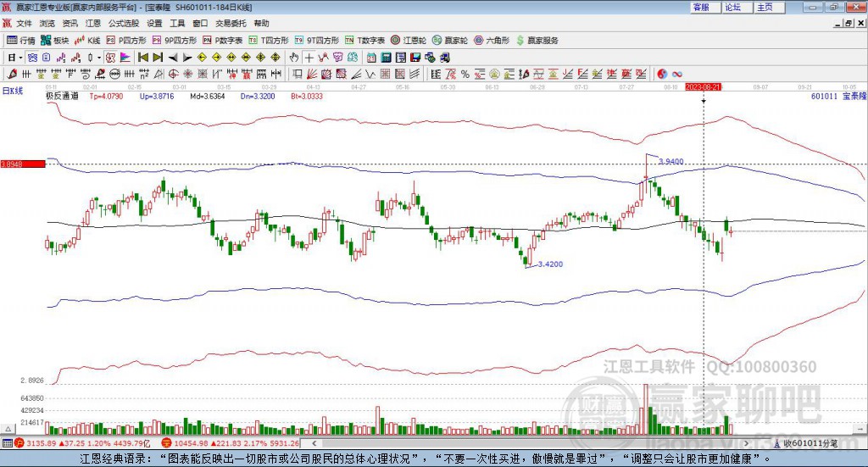Viewport: 868px width, 467px height.
Task: Click the 3.4200 low price label
Action: [550, 264]
